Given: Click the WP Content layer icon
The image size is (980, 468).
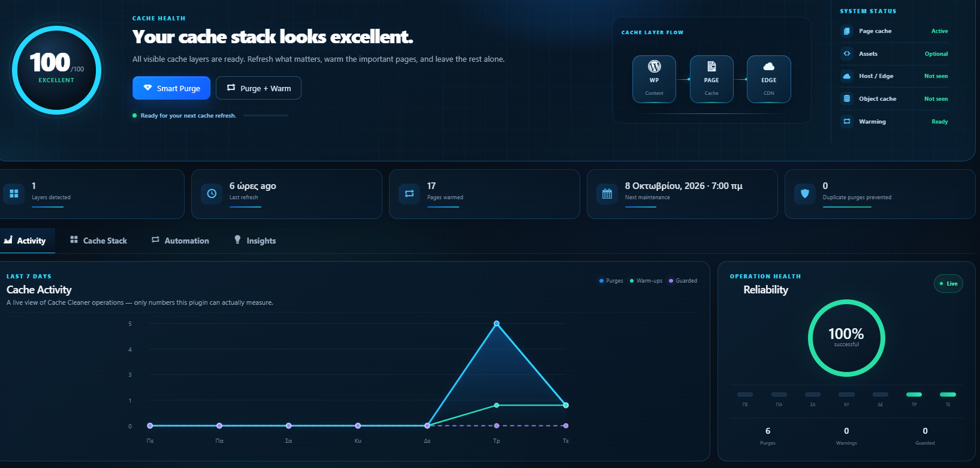Looking at the screenshot, I should 654,66.
